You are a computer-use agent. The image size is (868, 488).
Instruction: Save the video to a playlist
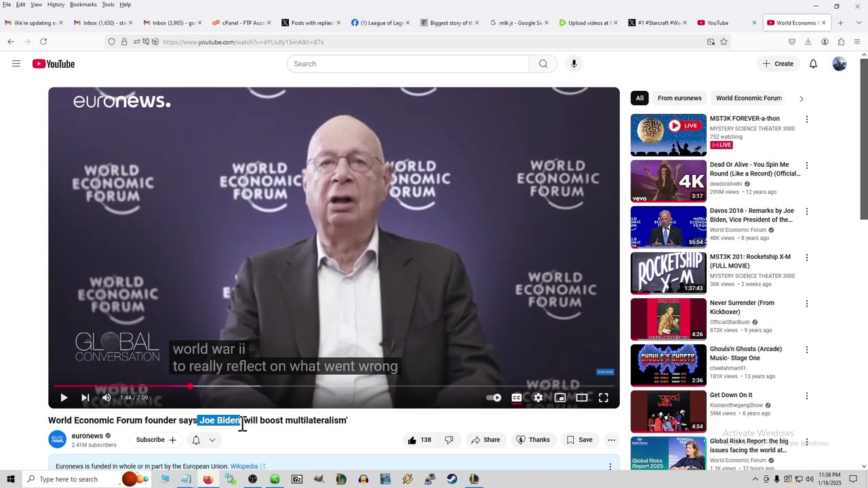[579, 440]
